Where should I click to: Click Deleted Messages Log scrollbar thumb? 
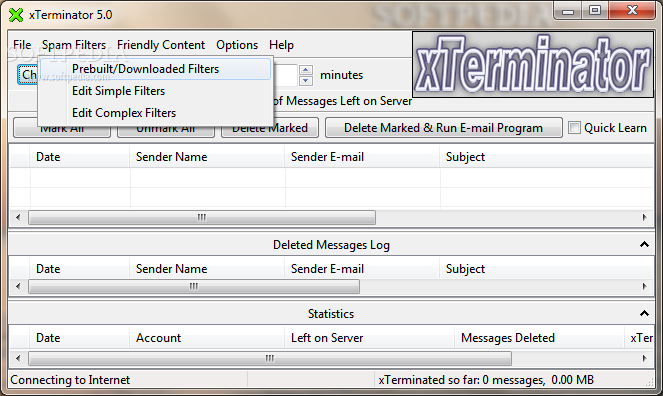coord(194,286)
